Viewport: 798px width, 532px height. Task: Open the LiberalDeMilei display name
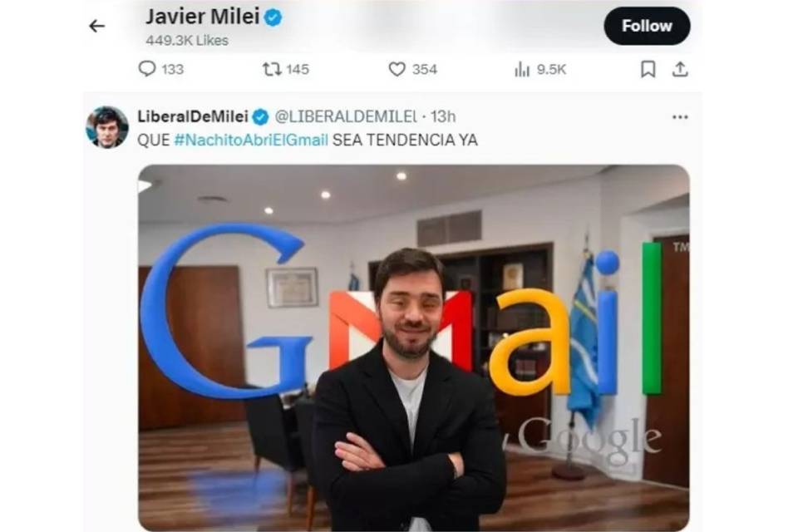click(x=193, y=116)
